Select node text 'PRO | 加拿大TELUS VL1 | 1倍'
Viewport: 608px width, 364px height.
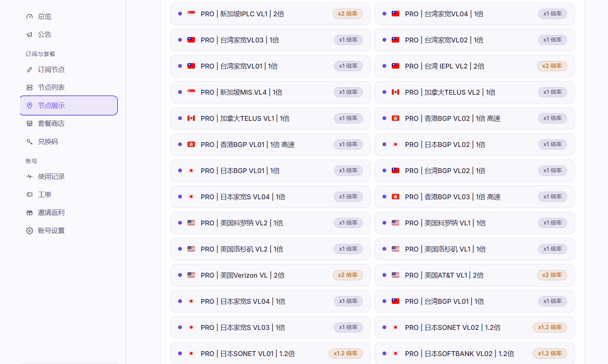(245, 119)
